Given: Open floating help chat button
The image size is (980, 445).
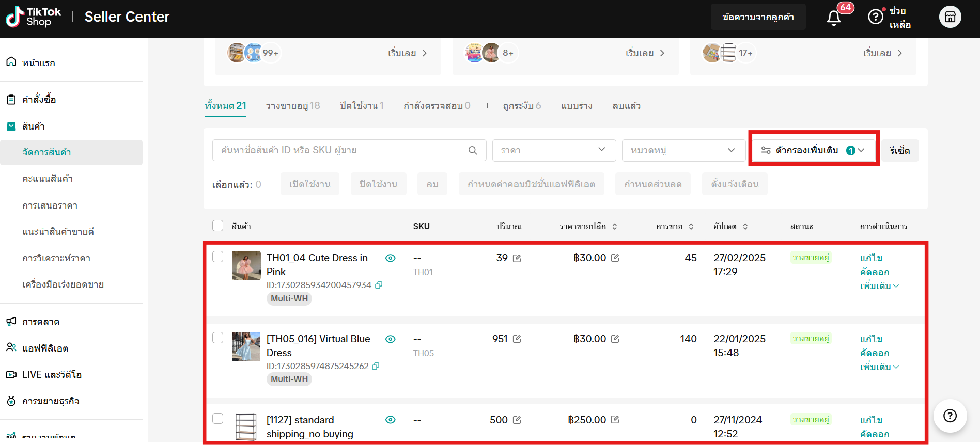Looking at the screenshot, I should click(950, 416).
